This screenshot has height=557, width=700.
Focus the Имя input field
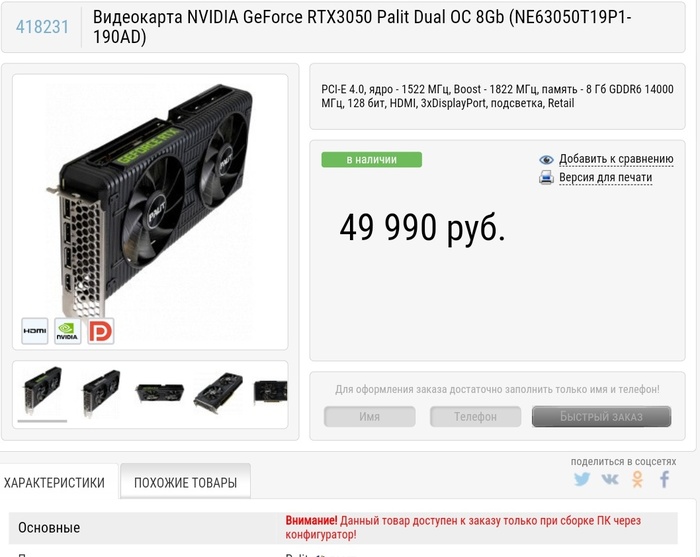point(370,416)
